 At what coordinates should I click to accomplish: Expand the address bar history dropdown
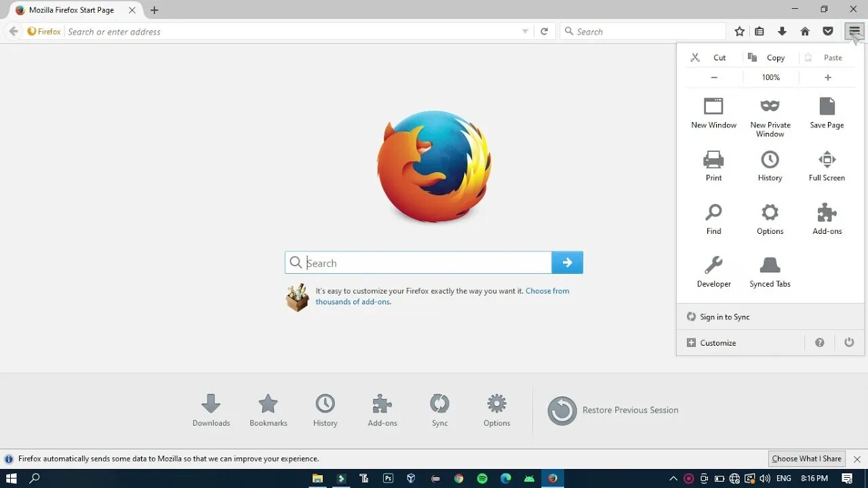(x=525, y=31)
